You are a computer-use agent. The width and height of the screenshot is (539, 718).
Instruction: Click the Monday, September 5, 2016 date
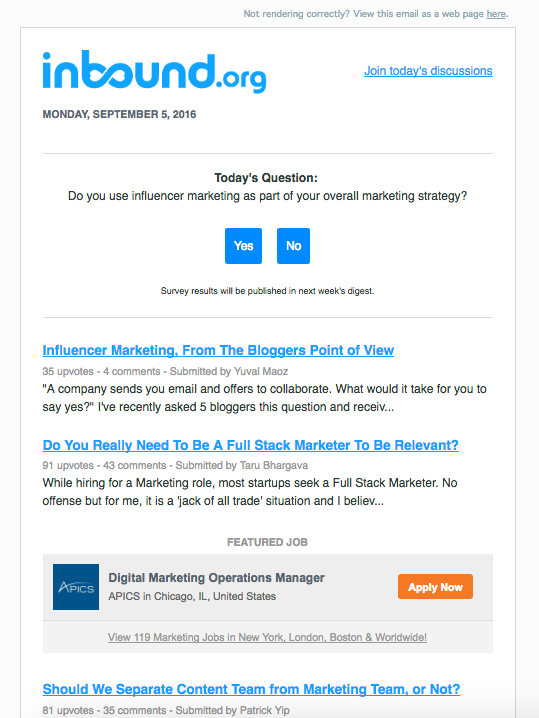click(119, 114)
